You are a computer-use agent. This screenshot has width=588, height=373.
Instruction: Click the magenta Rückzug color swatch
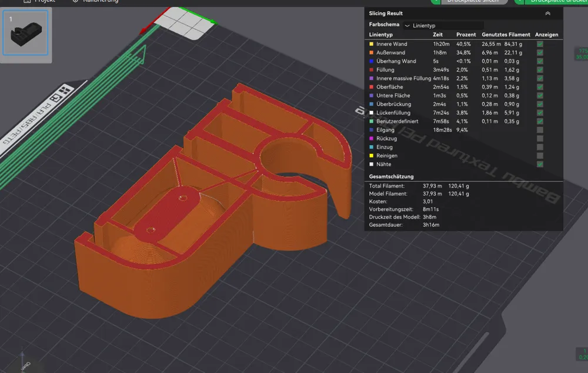371,139
